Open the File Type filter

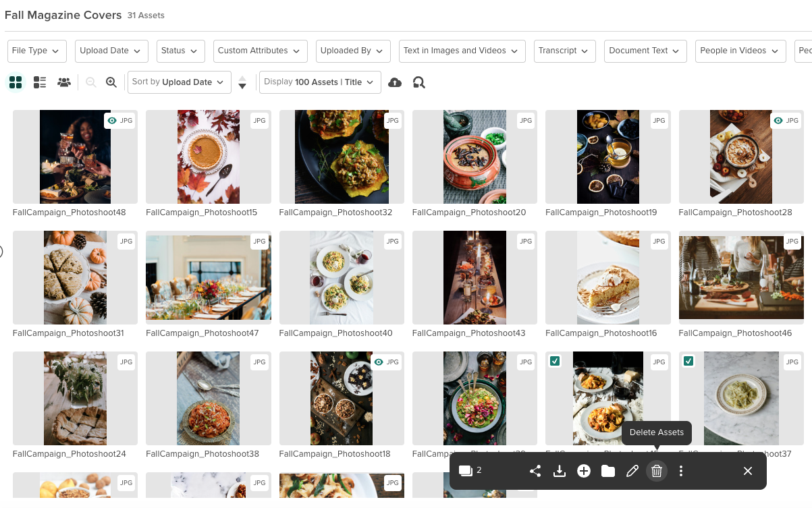[x=37, y=51]
